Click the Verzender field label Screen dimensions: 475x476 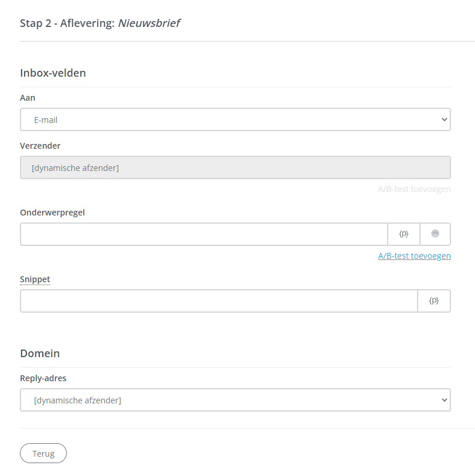coord(40,146)
